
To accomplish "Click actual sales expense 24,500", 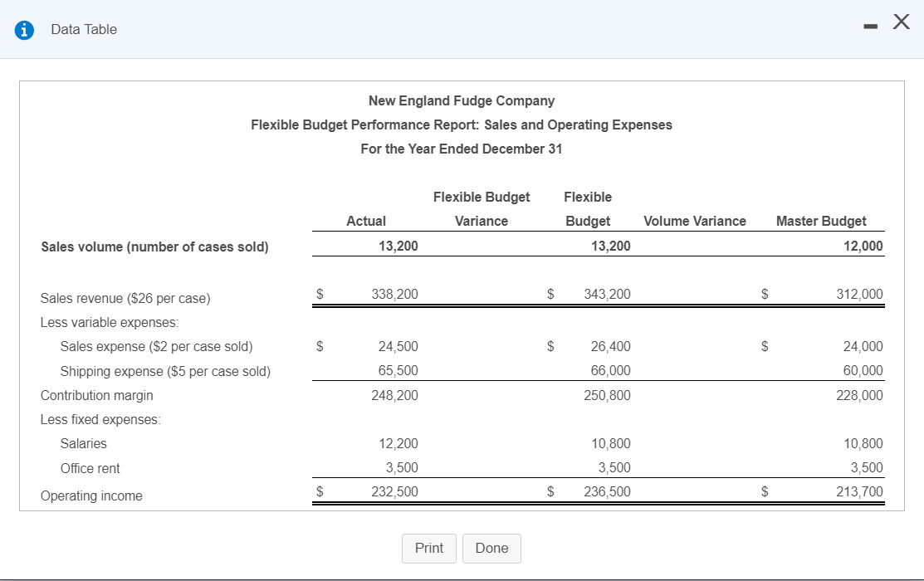I will (398, 346).
